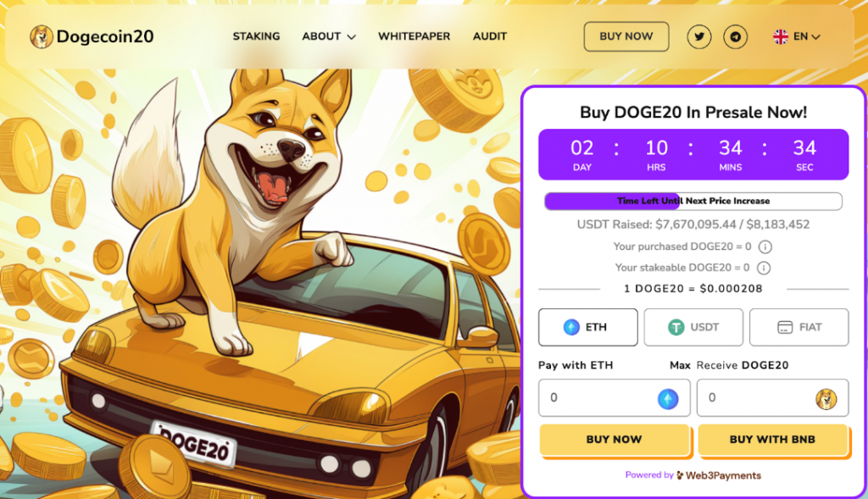Click Ethereum icon in pay field

[x=668, y=398]
